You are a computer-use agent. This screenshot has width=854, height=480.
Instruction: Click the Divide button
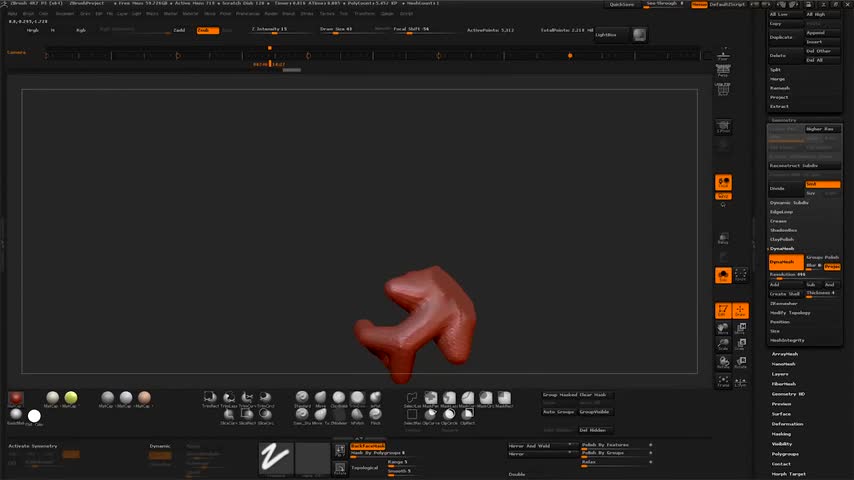[x=786, y=189]
